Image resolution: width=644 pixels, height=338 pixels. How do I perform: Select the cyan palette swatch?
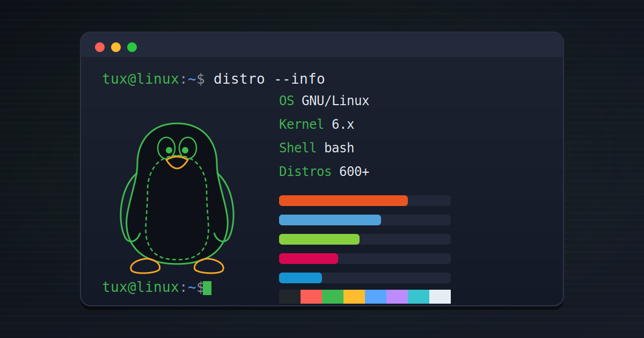[x=419, y=297]
